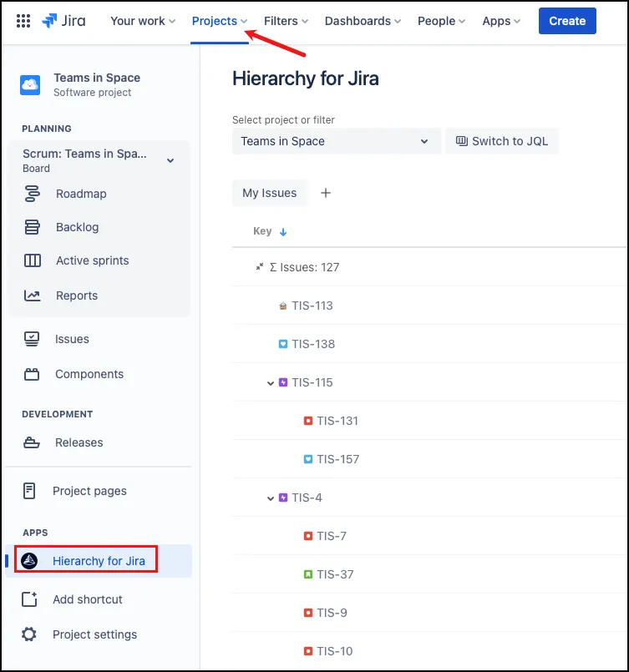Image resolution: width=629 pixels, height=672 pixels.
Task: Click the Add shortcut icon
Action: click(29, 599)
